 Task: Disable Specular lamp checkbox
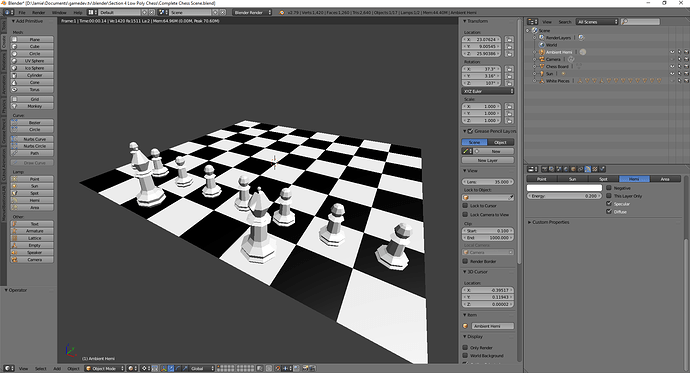[609, 204]
